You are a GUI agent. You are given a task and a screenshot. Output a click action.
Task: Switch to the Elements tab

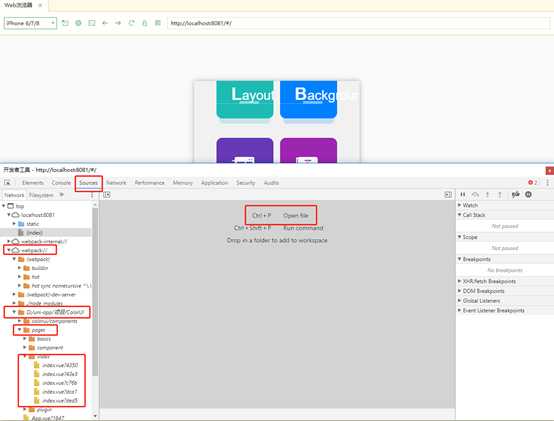[x=33, y=183]
